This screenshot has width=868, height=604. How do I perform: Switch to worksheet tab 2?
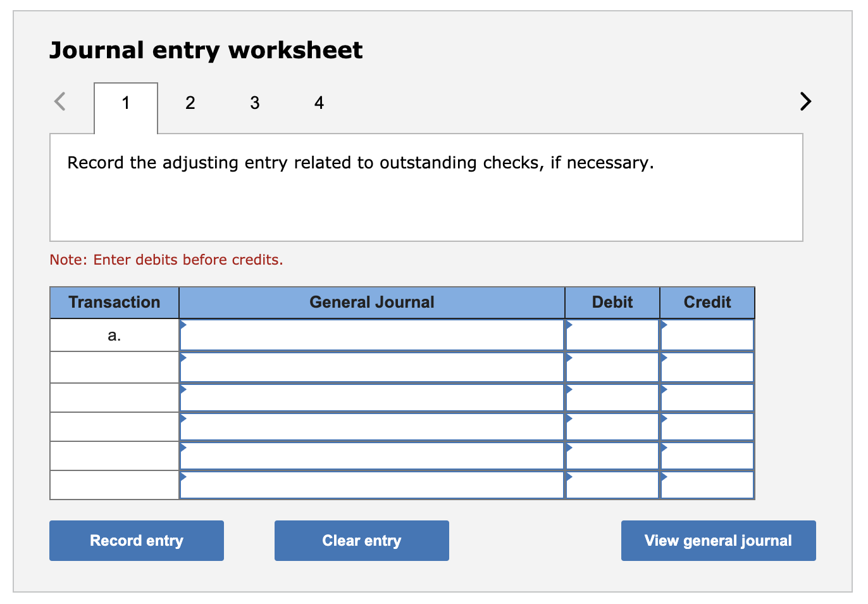(x=190, y=103)
